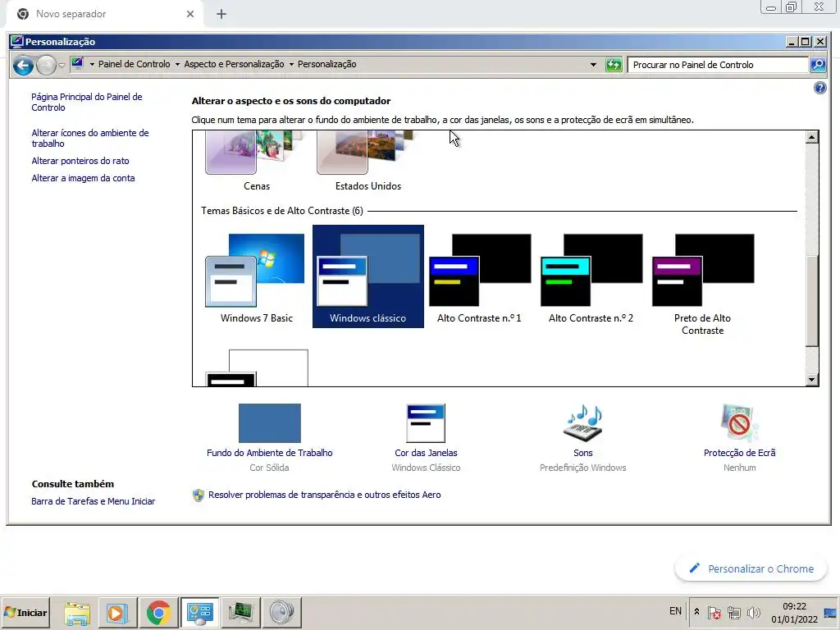Image resolution: width=840 pixels, height=630 pixels.
Task: Click the Control Panel icon in address bar
Action: pyautogui.click(x=77, y=64)
